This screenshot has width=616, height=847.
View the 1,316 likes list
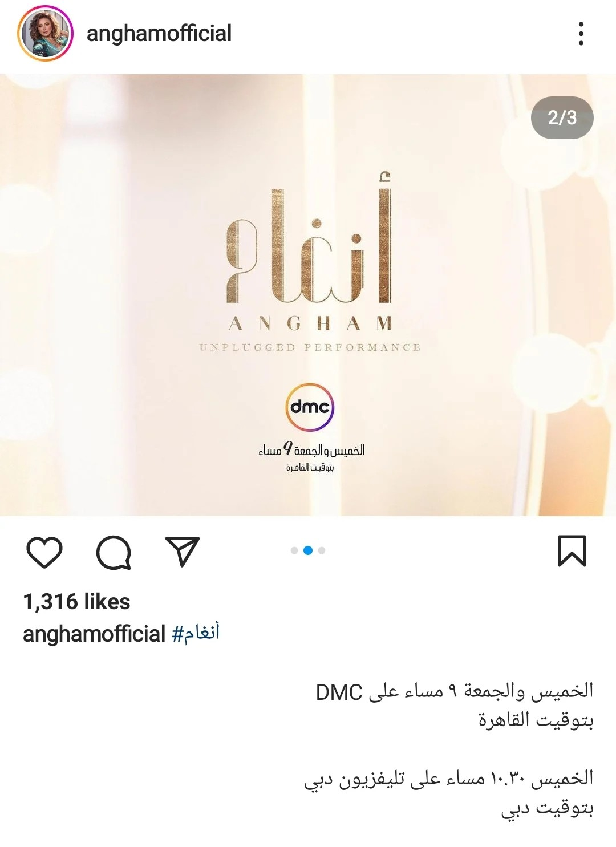click(x=76, y=602)
